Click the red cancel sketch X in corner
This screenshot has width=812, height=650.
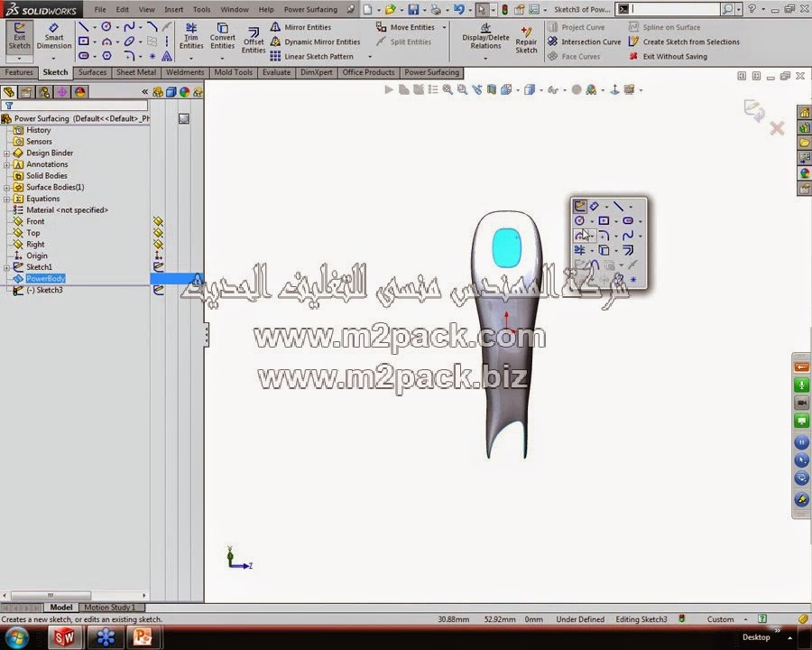777,128
